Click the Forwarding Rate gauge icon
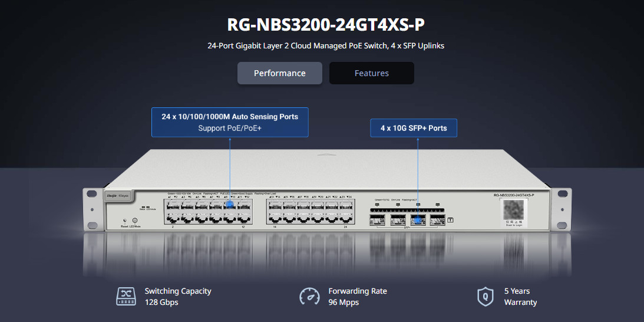The height and width of the screenshot is (322, 644). [x=310, y=297]
